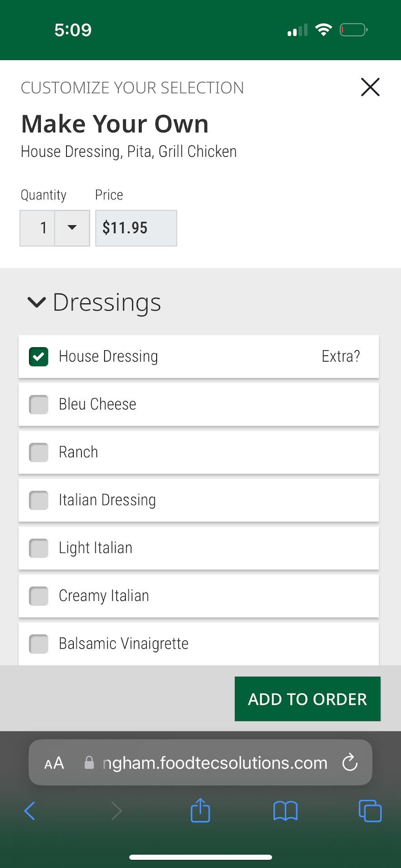
Task: Tick the Italian Dressing checkbox
Action: click(x=39, y=500)
